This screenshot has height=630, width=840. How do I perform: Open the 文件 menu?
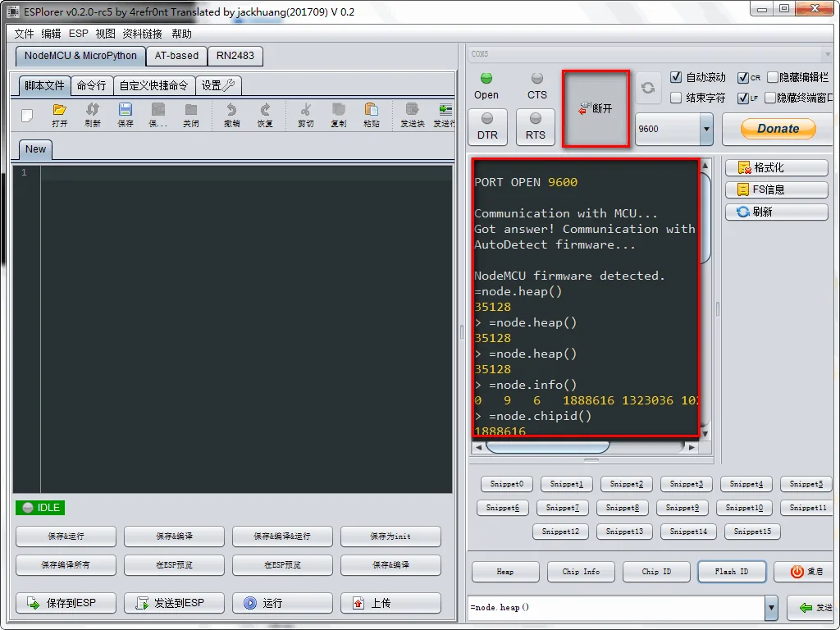click(x=24, y=34)
